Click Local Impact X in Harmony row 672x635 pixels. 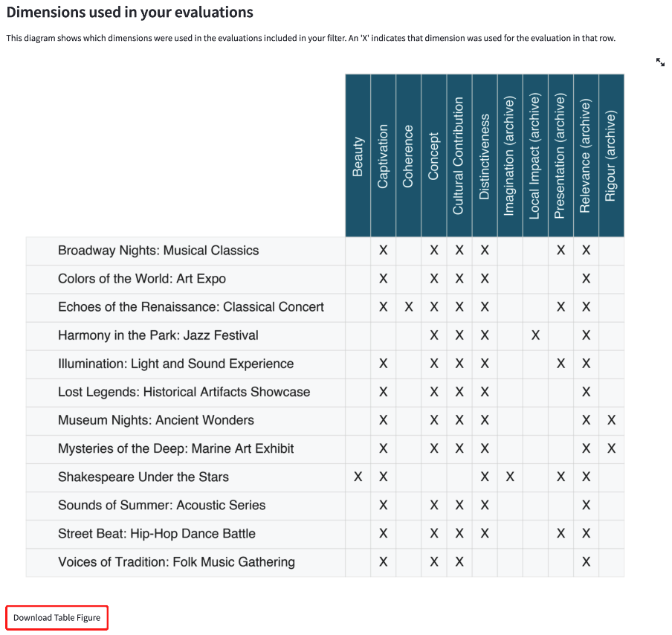(534, 335)
